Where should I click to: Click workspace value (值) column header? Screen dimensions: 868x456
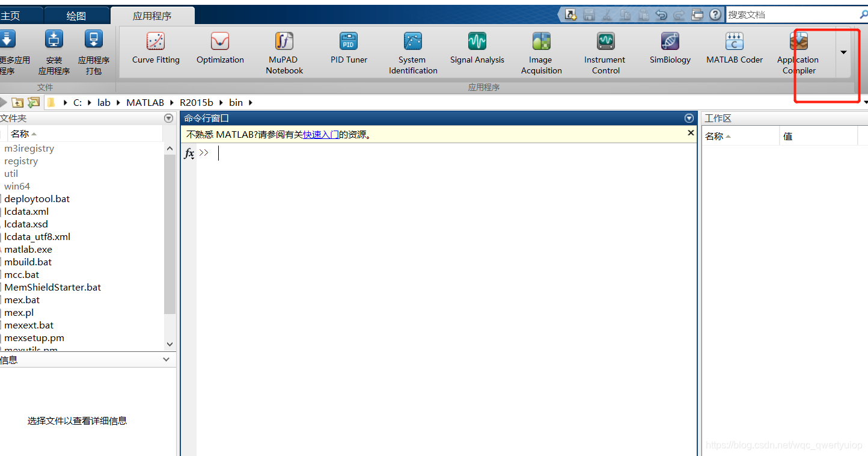pos(819,136)
